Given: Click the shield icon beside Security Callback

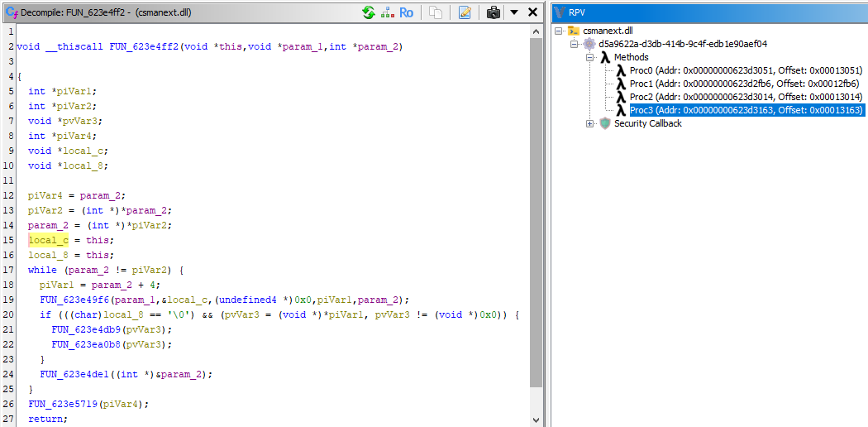Looking at the screenshot, I should point(605,123).
